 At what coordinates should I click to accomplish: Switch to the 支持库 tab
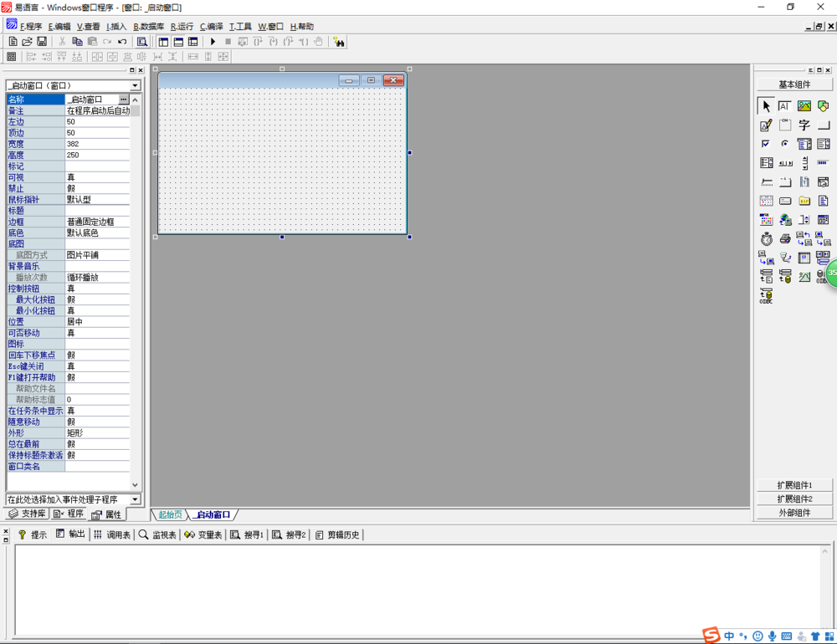pos(28,514)
